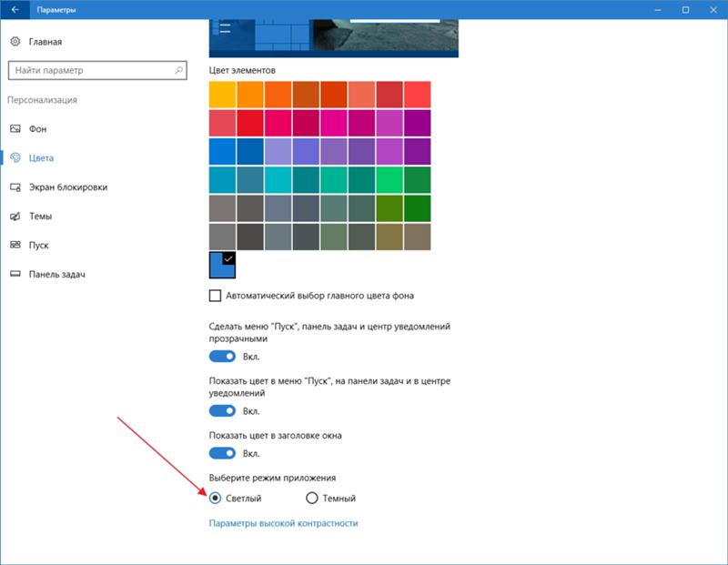
Task: Pick the cyan swatch in fourth row
Action: pos(278,179)
